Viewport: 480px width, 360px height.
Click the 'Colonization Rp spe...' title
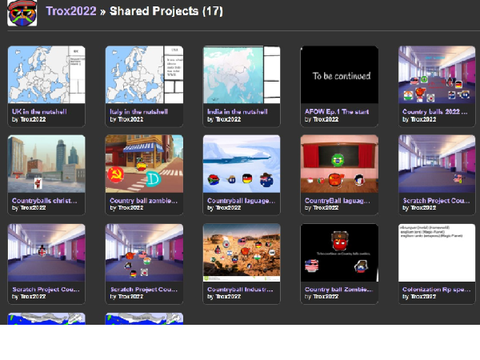(437, 290)
